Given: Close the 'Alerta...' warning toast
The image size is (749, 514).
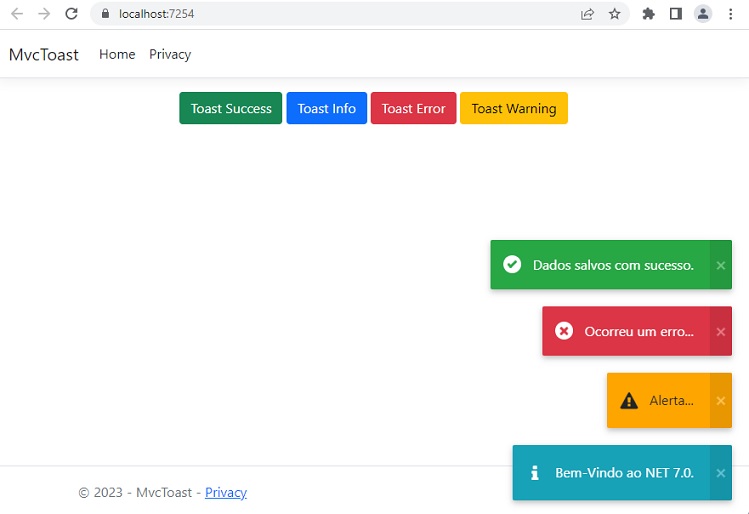Looking at the screenshot, I should click(721, 401).
